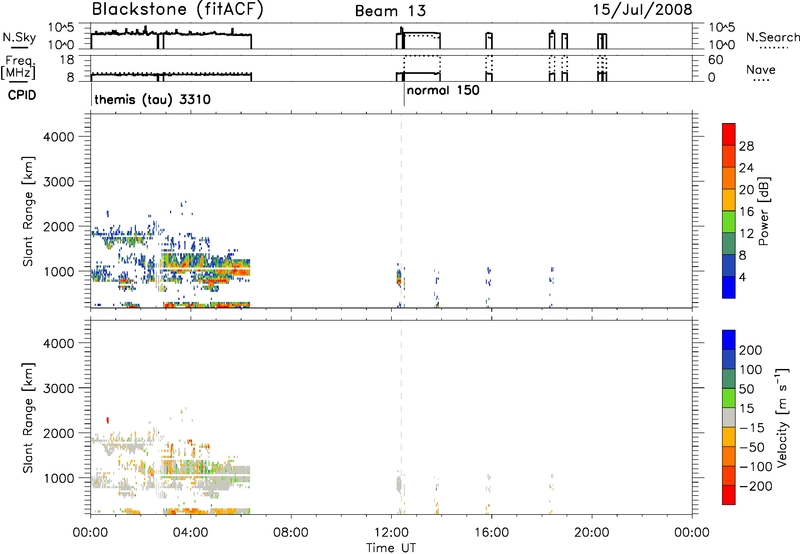Click the power echo at 12:00 near 900 km
Image resolution: width=800 pixels, height=554 pixels.
tap(399, 277)
